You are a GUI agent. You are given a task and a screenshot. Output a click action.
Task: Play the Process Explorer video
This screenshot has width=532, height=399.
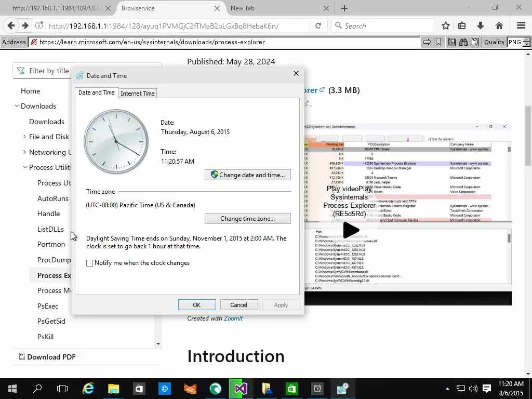point(351,230)
